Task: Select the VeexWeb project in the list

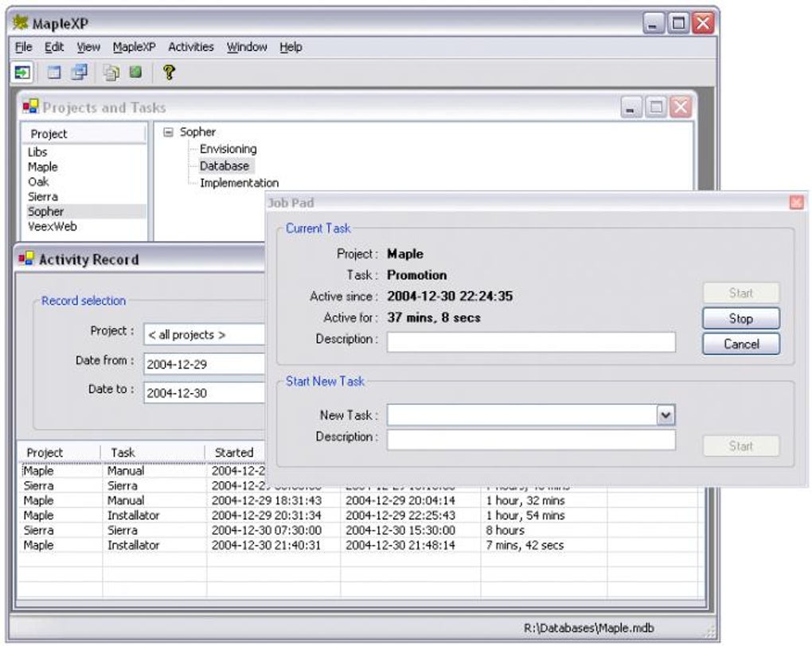Action: pos(53,227)
